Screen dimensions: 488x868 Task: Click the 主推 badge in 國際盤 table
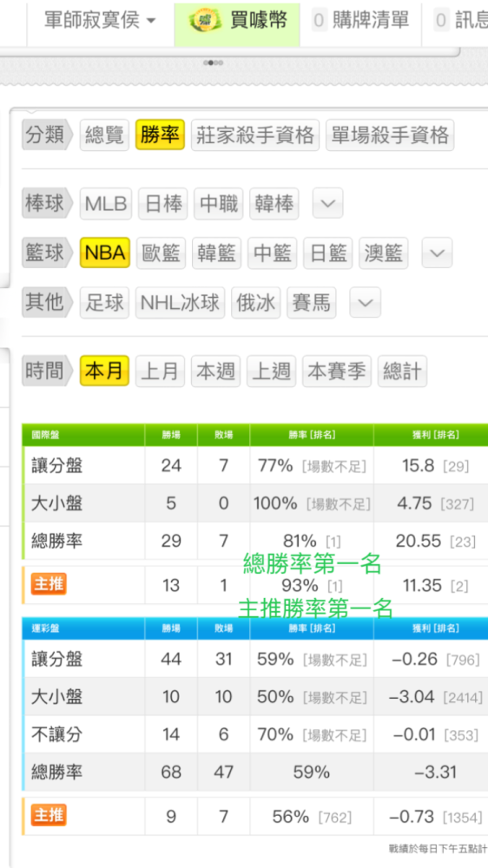pos(49,584)
